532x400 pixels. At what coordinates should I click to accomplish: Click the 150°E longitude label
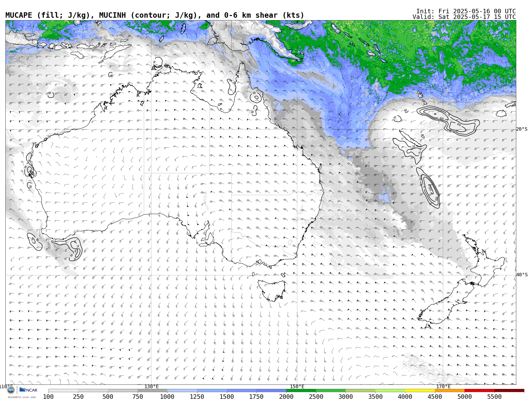click(x=297, y=386)
